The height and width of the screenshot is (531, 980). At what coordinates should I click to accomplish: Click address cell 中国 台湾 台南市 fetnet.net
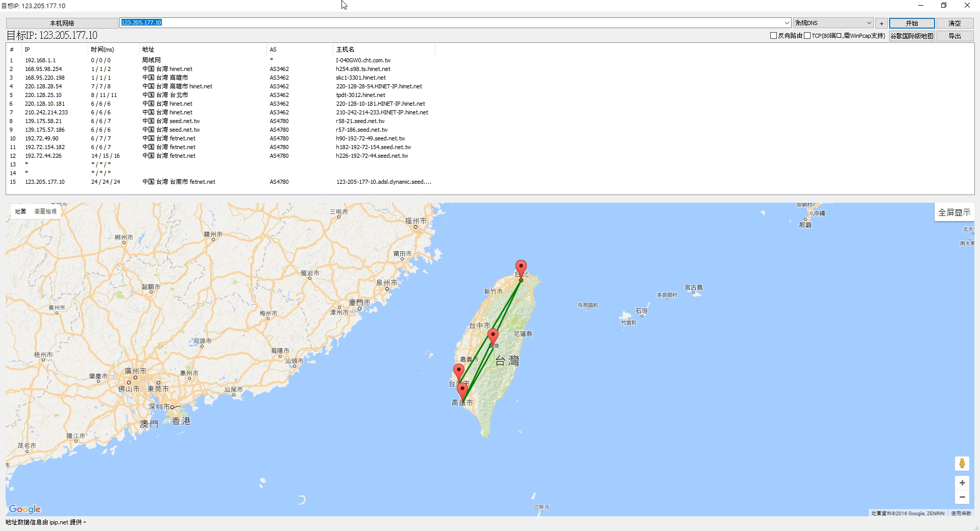(179, 182)
